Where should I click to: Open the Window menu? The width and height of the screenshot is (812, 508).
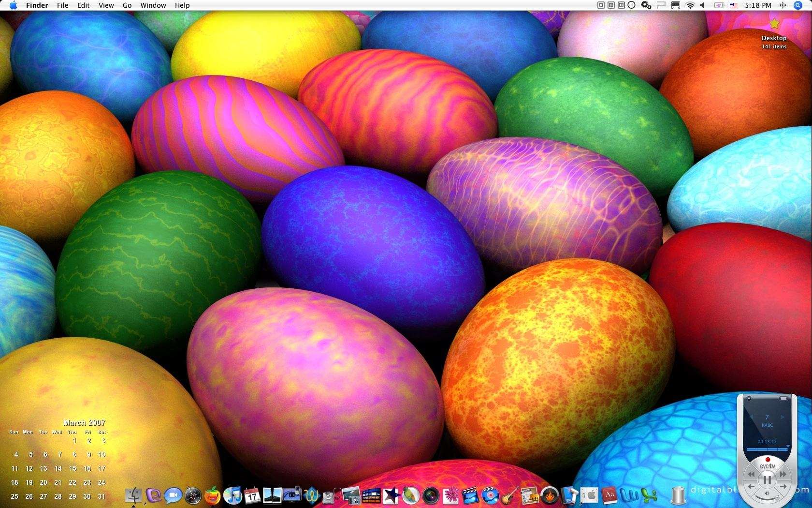(x=153, y=5)
